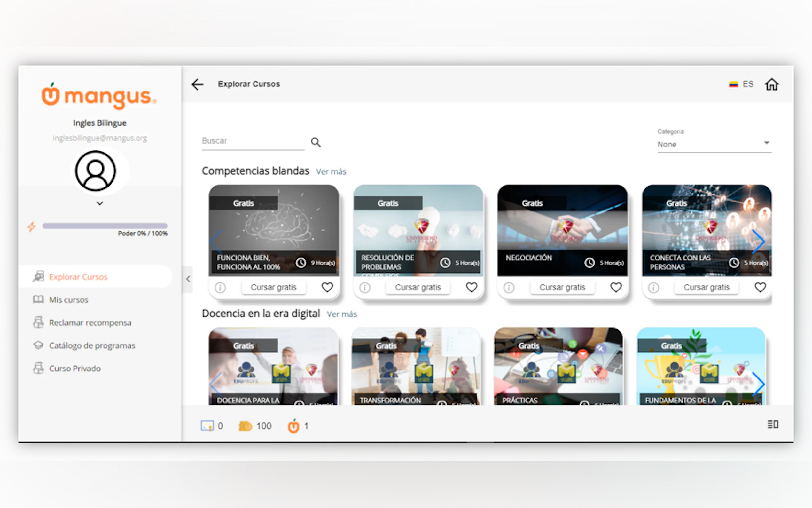Click the mango points icon in footer

tap(293, 426)
